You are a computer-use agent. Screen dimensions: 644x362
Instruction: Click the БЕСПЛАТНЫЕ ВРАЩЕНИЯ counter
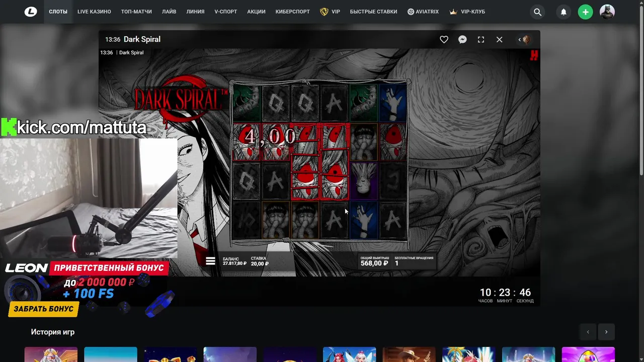point(414,261)
